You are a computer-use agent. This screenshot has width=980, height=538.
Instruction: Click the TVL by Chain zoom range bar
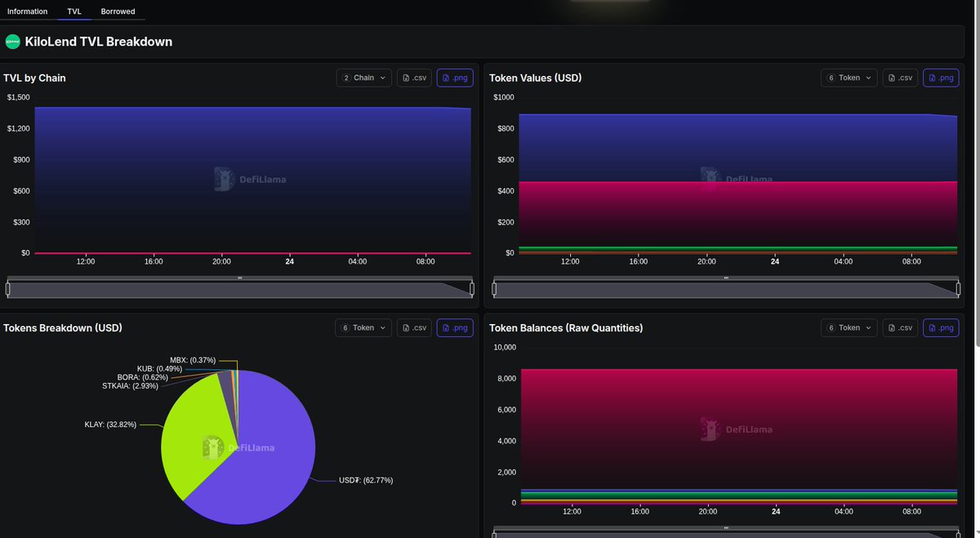tap(240, 290)
